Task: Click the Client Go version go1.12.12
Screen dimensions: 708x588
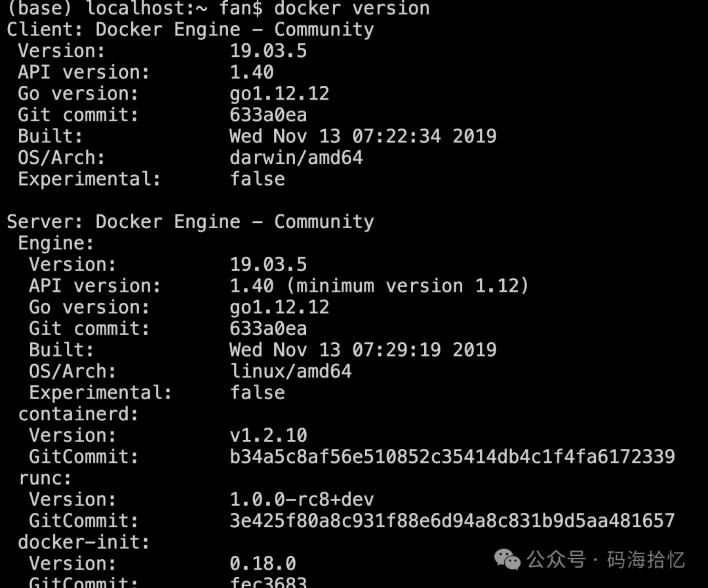Action: [279, 94]
